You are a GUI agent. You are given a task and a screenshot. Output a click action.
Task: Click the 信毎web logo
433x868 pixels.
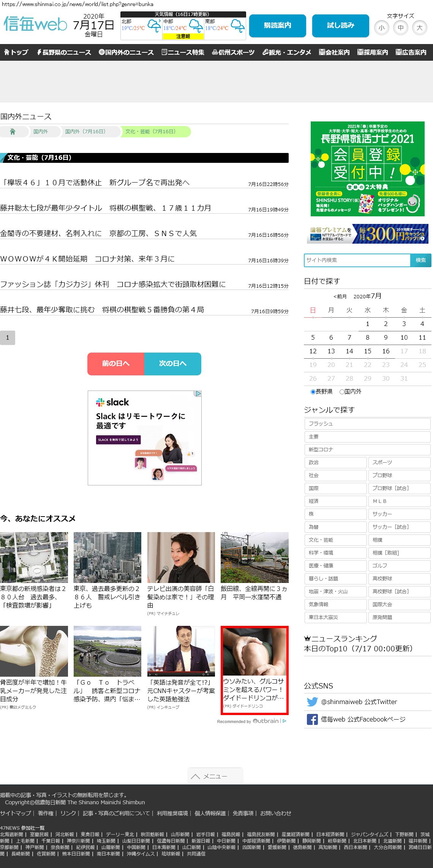[x=35, y=24]
